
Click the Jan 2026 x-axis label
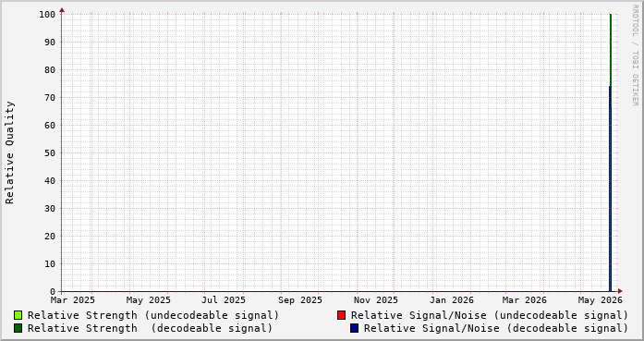point(452,300)
